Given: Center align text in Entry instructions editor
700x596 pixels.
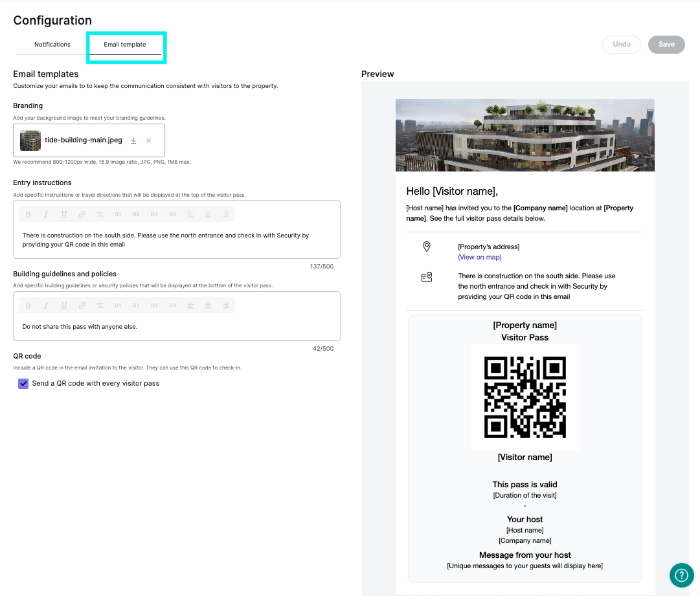Looking at the screenshot, I should tap(208, 214).
